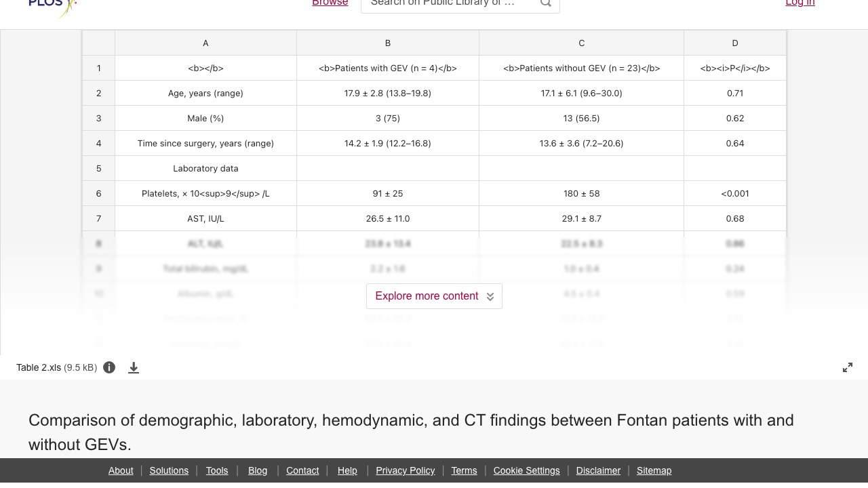Open the Solutions footer link
868x488 pixels.
[169, 470]
